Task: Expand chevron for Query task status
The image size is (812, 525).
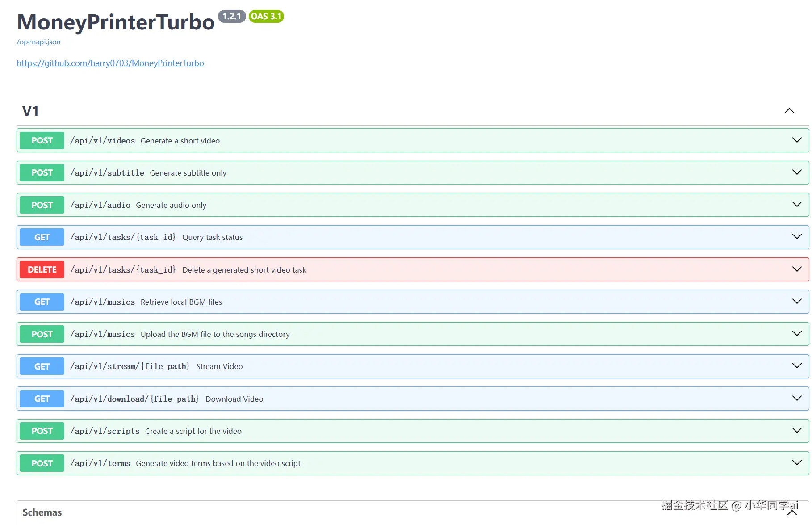Action: pos(797,236)
